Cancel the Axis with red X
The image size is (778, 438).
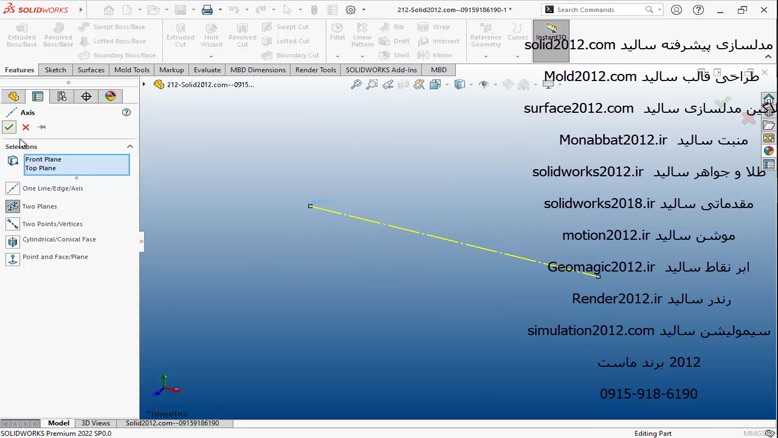[x=26, y=127]
